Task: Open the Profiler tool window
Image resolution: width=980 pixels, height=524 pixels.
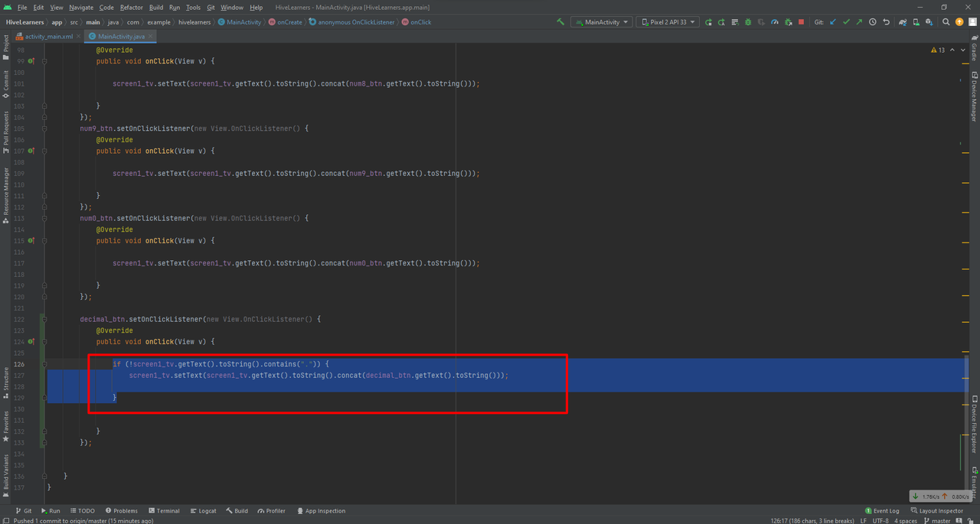Action: pos(272,510)
